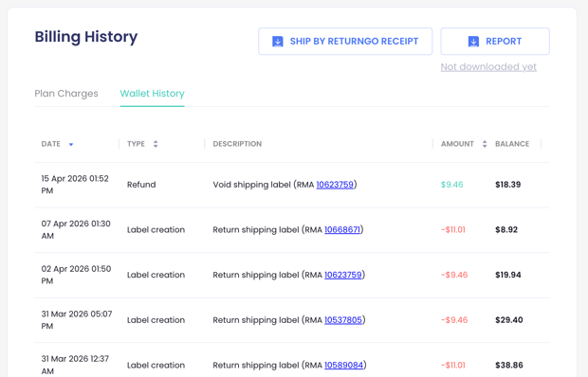Open the 'Not downloaded yet' link
The image size is (588, 377).
[x=488, y=66]
